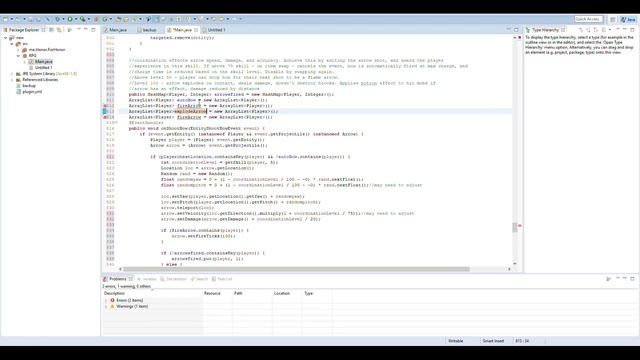Focus the Quick Access search field

(x=588, y=19)
